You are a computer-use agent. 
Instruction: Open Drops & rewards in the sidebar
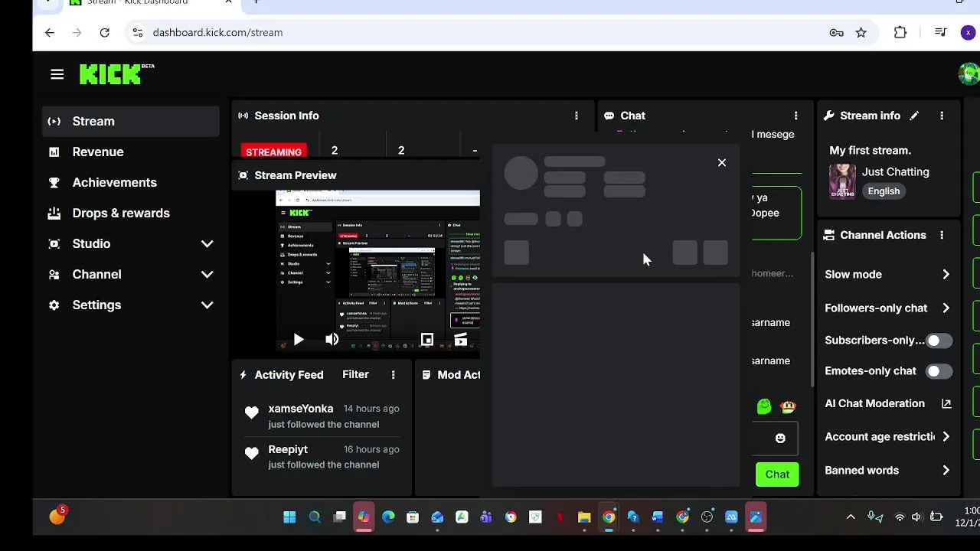(131, 213)
